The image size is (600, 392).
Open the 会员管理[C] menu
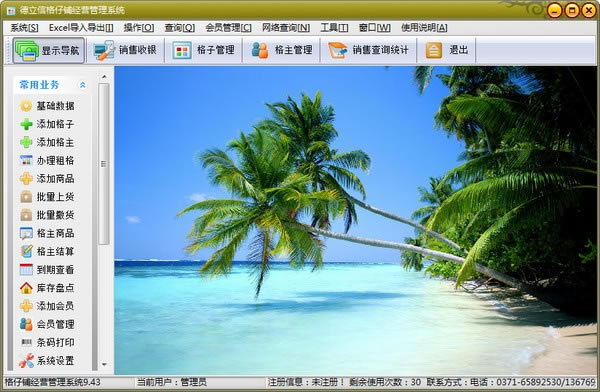pyautogui.click(x=228, y=28)
